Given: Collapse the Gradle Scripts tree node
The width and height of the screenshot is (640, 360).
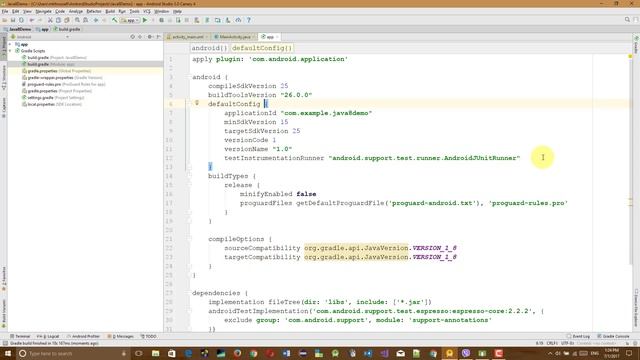Looking at the screenshot, I should [11, 51].
